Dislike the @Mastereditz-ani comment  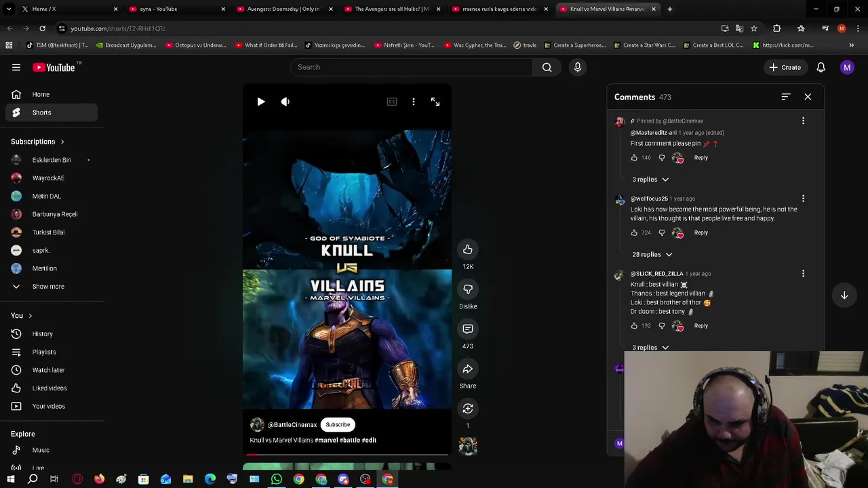coord(662,158)
